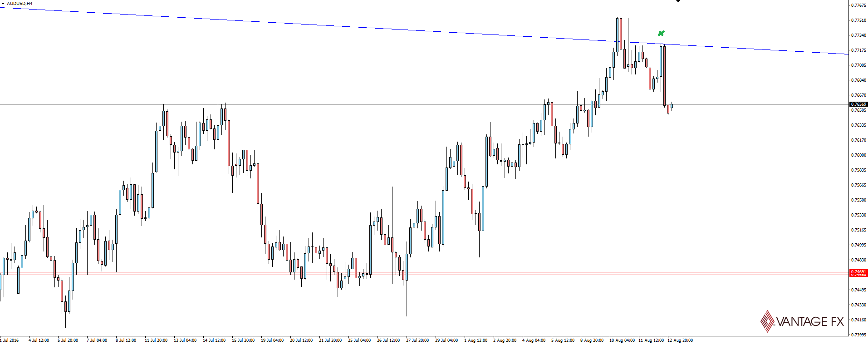Click the 12 Aug 20:00 time label
The width and height of the screenshot is (868, 345).
click(680, 340)
